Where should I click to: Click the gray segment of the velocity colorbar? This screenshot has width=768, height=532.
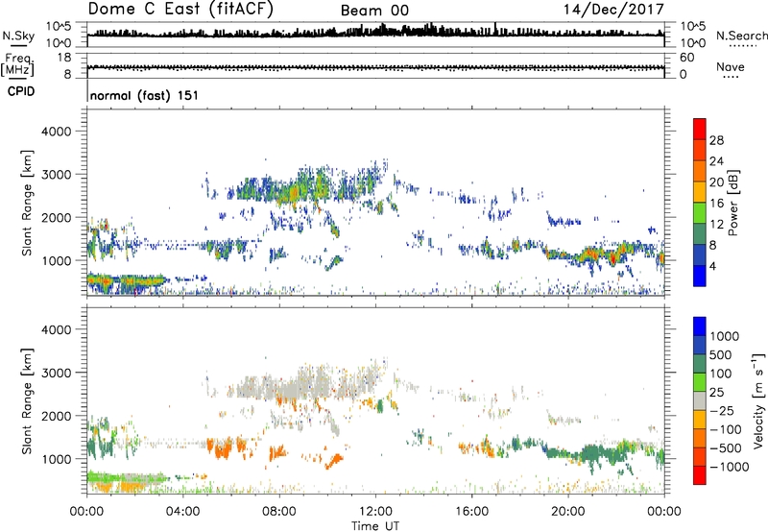point(700,401)
